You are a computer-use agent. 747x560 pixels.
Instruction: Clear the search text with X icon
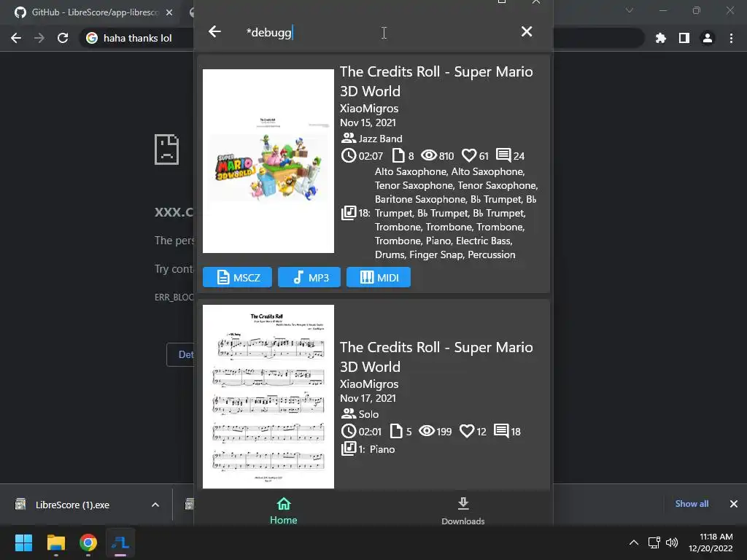coord(527,31)
